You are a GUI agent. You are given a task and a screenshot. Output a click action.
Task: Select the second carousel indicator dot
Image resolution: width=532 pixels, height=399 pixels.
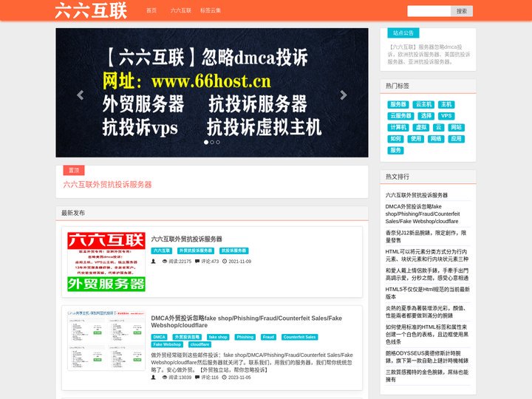[212, 142]
